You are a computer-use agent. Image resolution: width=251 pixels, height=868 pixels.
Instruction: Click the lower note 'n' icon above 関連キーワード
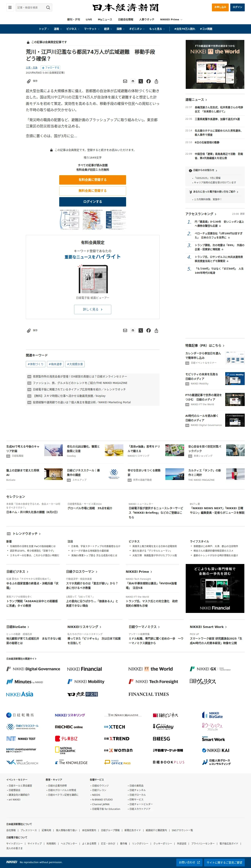[x=133, y=331]
